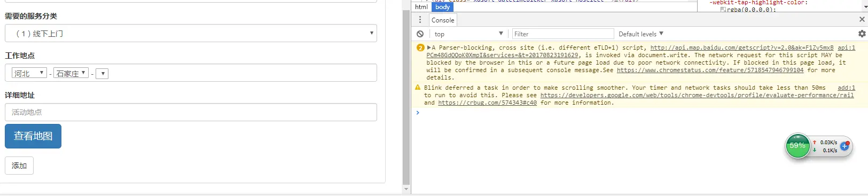The width and height of the screenshot is (868, 196).
Task: Open the empty district dropdown
Action: [102, 74]
